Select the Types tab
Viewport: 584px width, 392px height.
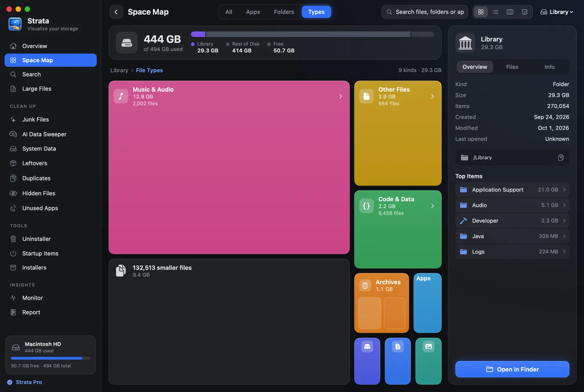pyautogui.click(x=316, y=12)
